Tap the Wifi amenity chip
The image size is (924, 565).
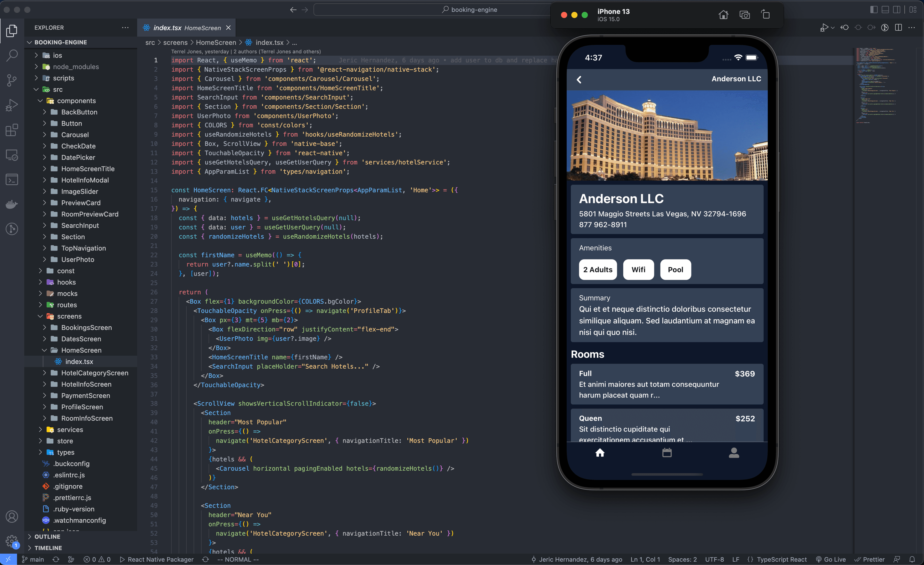[638, 270]
